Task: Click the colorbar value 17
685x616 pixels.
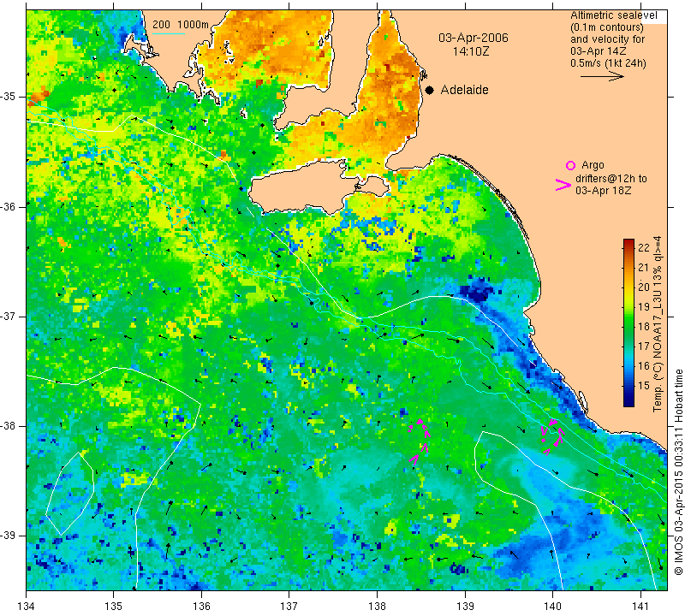Action: tap(644, 346)
